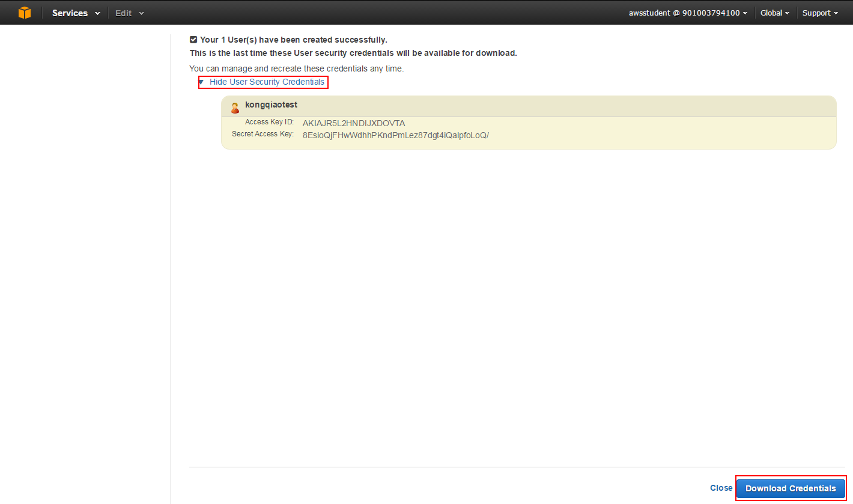Click the user avatar icon for kongqiaotest
The width and height of the screenshot is (853, 504).
point(235,107)
